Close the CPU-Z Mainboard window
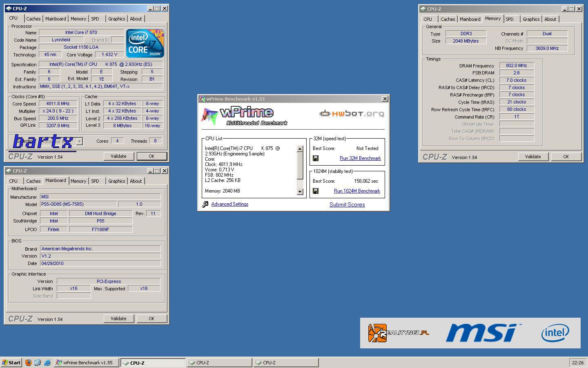This screenshot has width=588, height=368. pos(165,171)
